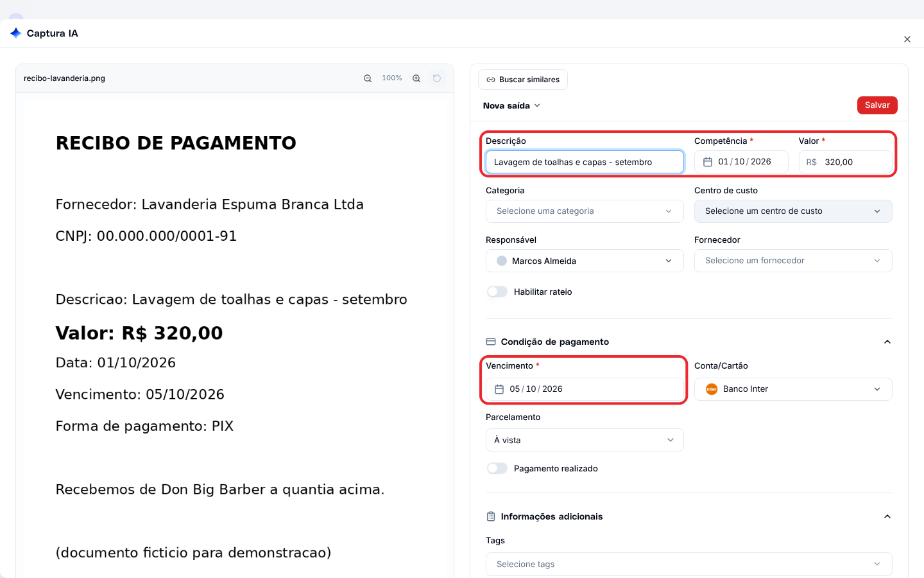924x578 pixels.
Task: Open calendar icon in Competência field
Action: click(708, 162)
